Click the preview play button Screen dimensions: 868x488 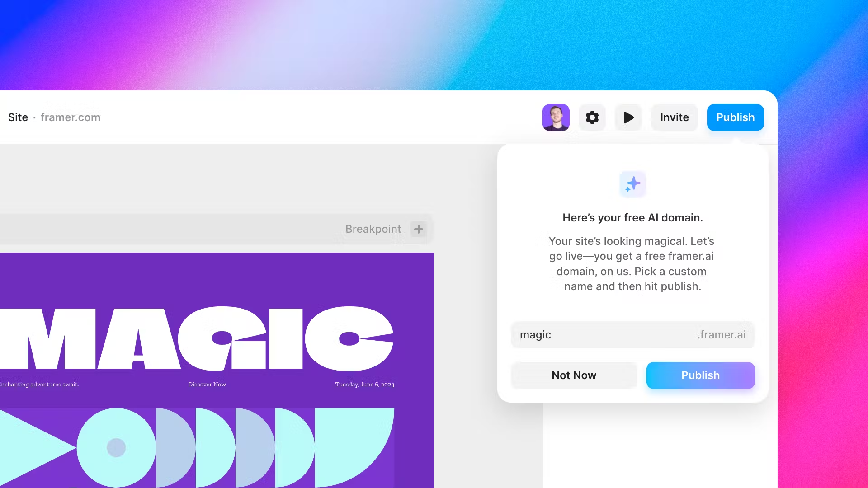point(628,117)
